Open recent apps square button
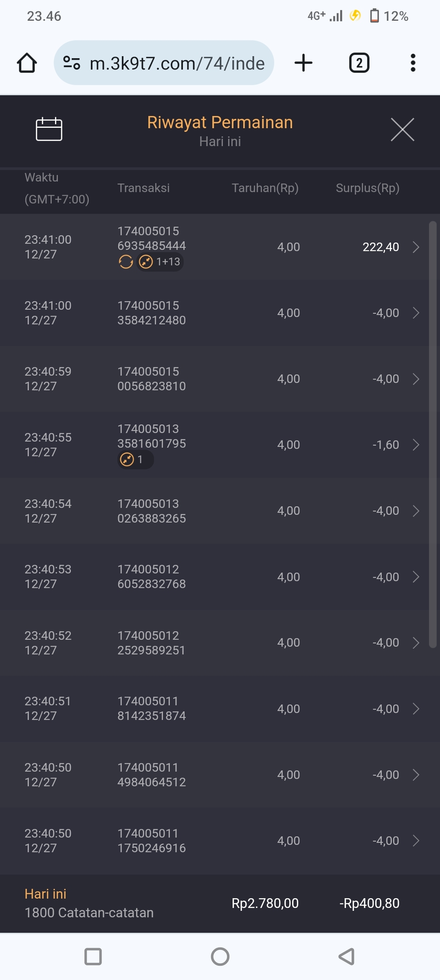The height and width of the screenshot is (980, 440). click(x=93, y=956)
